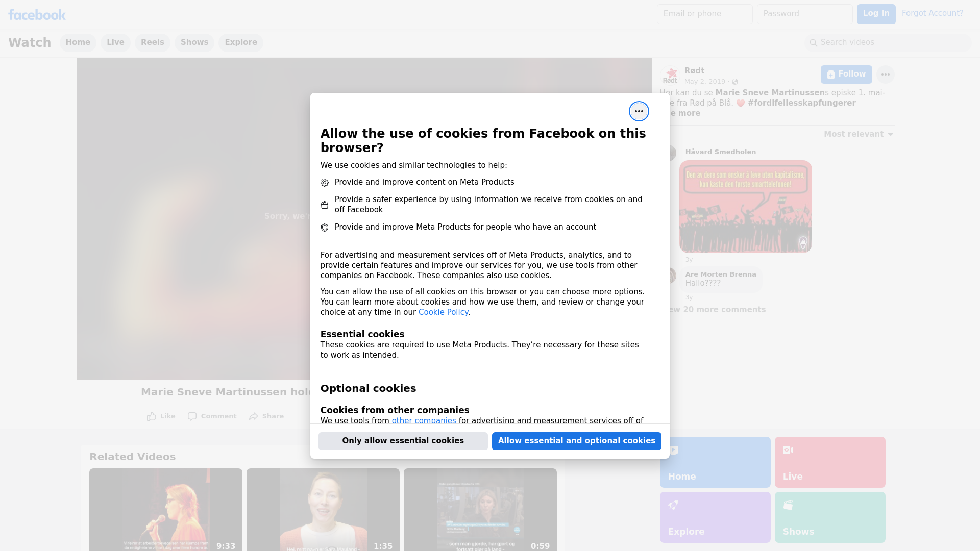The width and height of the screenshot is (980, 551).
Task: Switch to the Shows tab in Watch
Action: (x=194, y=42)
